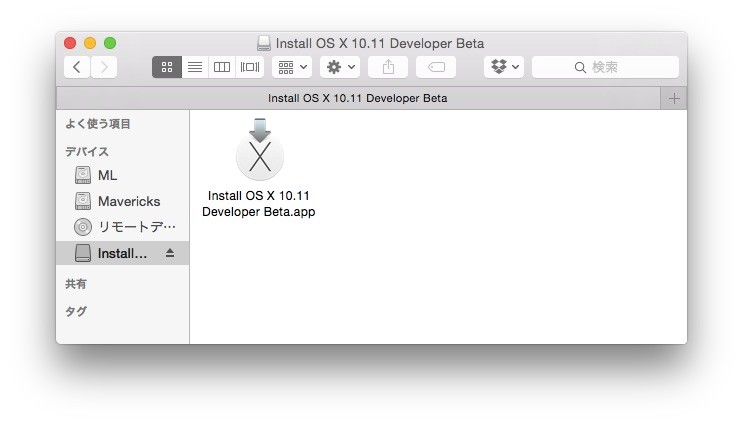Switch to Cover Flow view
Viewport: 743px width, 424px height.
point(250,67)
